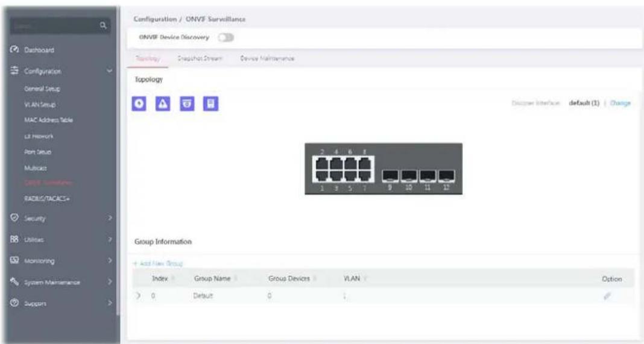Image resolution: width=644 pixels, height=344 pixels.
Task: Click the Change link beside default (1)
Action: pyautogui.click(x=620, y=103)
